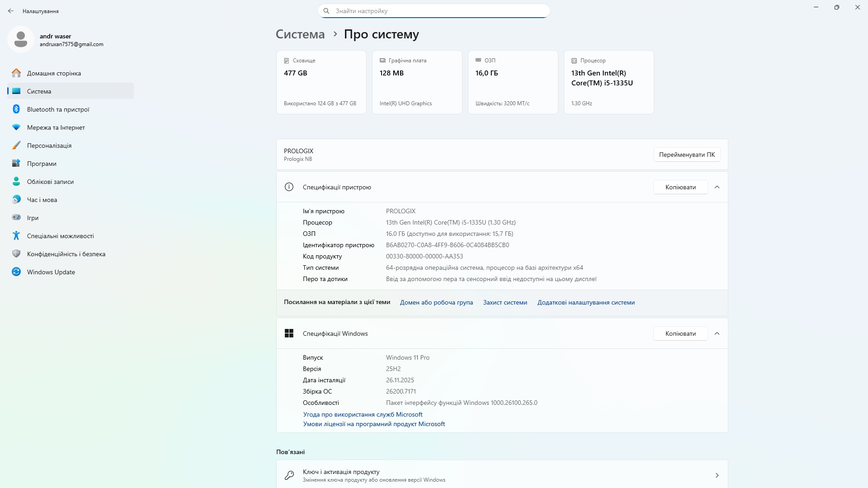Click the Windows Update sync icon
The width and height of the screenshot is (868, 488).
16,272
